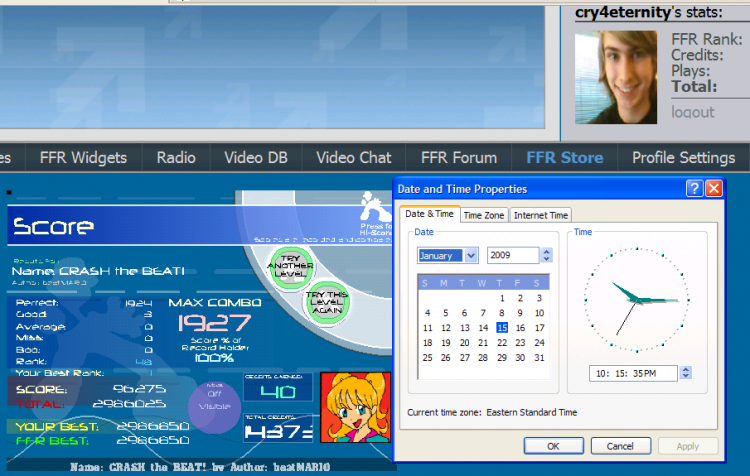Go to Profile Settings
This screenshot has width=750, height=476.
[684, 157]
